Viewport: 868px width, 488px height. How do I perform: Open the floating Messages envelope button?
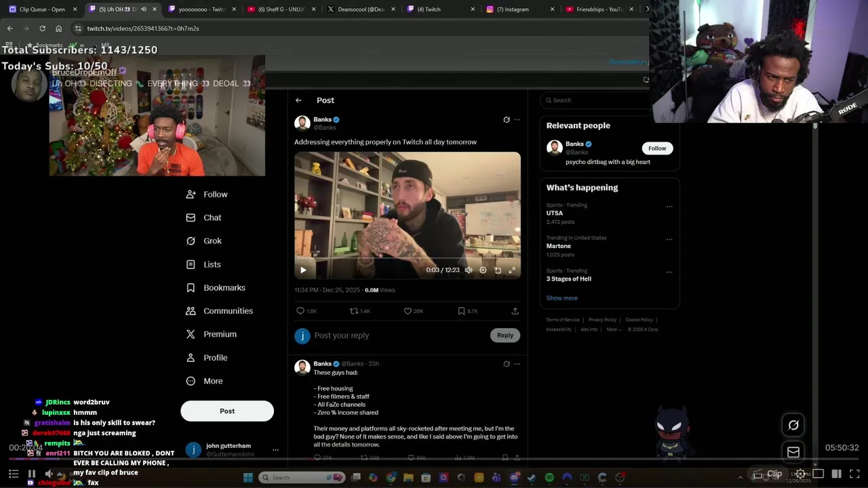click(x=793, y=451)
